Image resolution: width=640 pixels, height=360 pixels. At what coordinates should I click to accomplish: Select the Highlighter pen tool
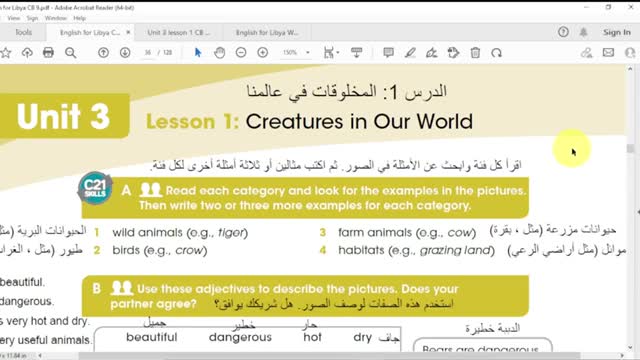pos(410,53)
